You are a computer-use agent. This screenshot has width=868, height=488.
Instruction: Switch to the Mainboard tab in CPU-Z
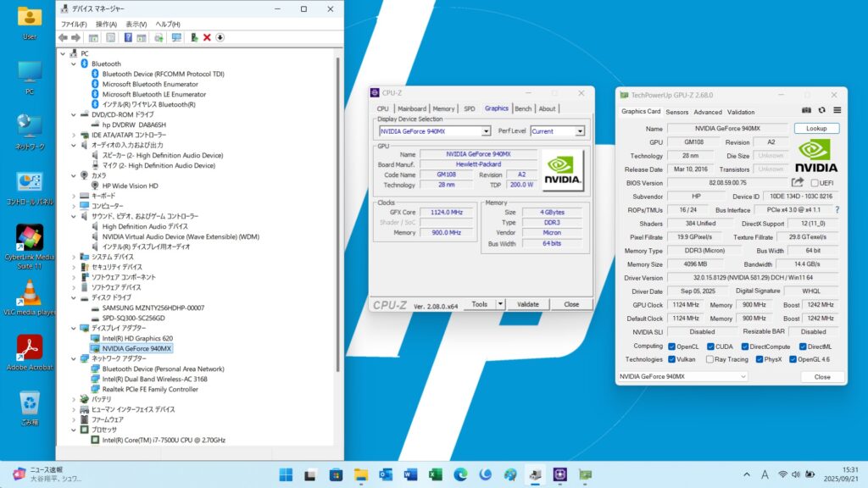(412, 108)
